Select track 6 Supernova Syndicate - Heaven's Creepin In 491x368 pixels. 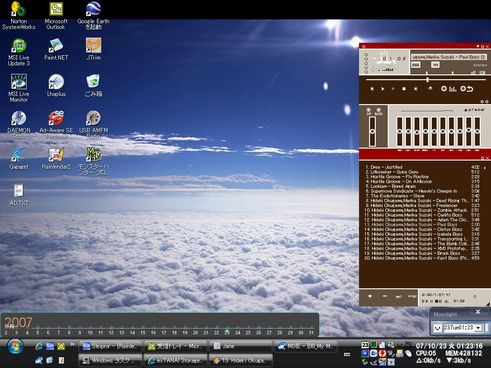point(422,191)
